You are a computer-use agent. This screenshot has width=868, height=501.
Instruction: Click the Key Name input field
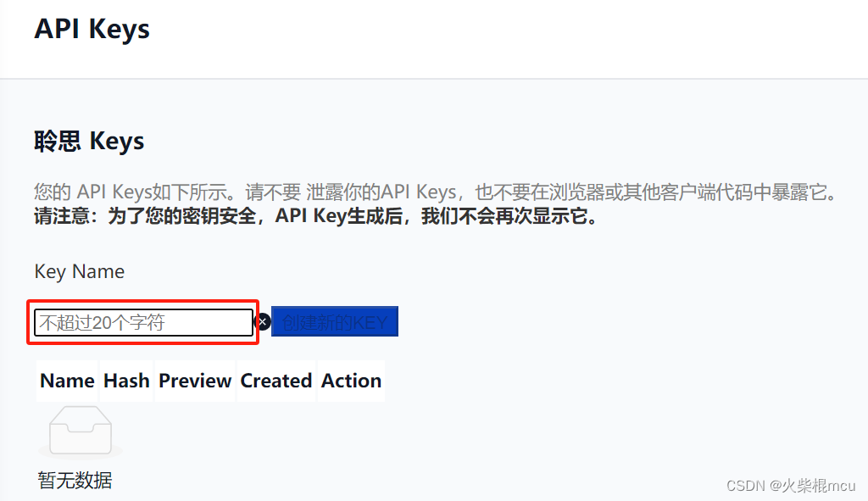click(x=143, y=323)
